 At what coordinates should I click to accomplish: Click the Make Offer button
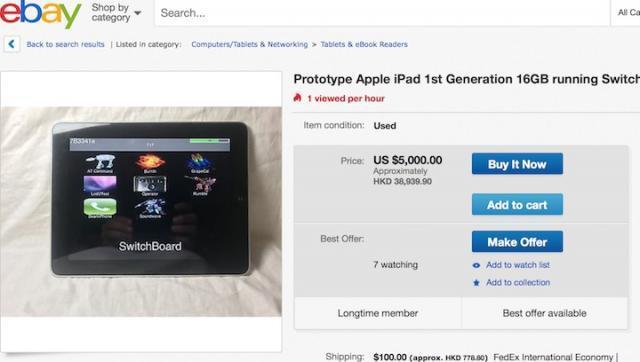517,242
